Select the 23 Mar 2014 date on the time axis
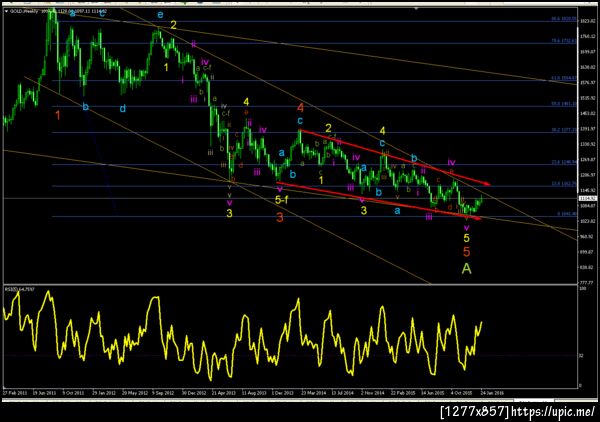This screenshot has width=600, height=422. click(313, 393)
